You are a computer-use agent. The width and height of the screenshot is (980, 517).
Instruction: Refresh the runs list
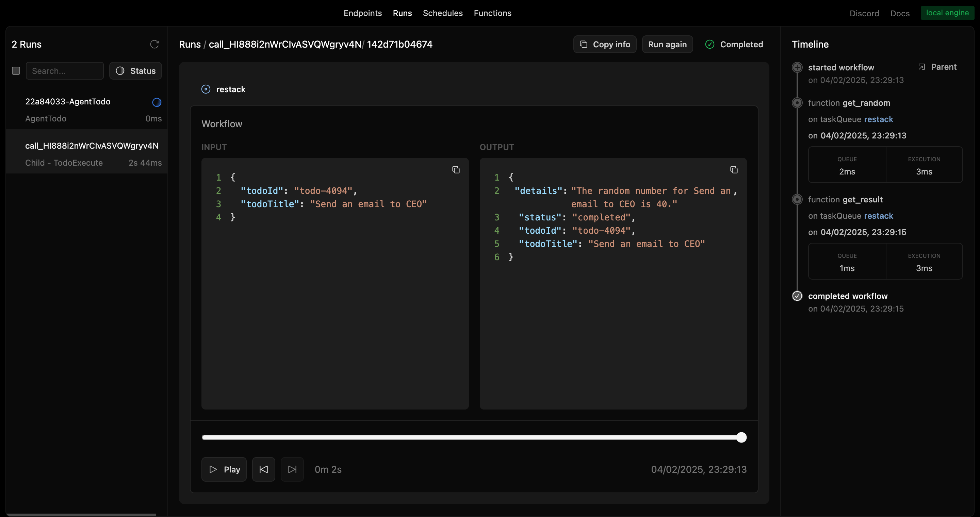pyautogui.click(x=154, y=44)
